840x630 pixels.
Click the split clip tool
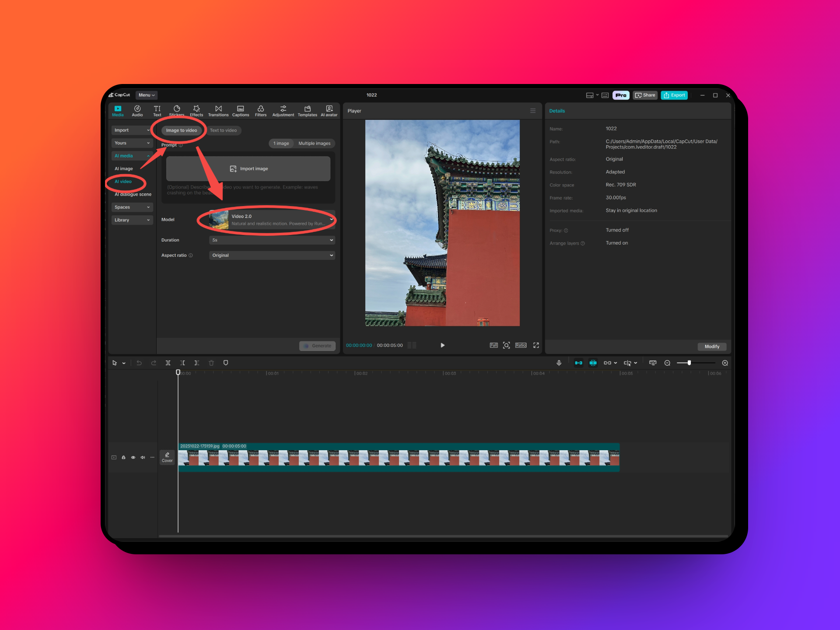pyautogui.click(x=168, y=363)
